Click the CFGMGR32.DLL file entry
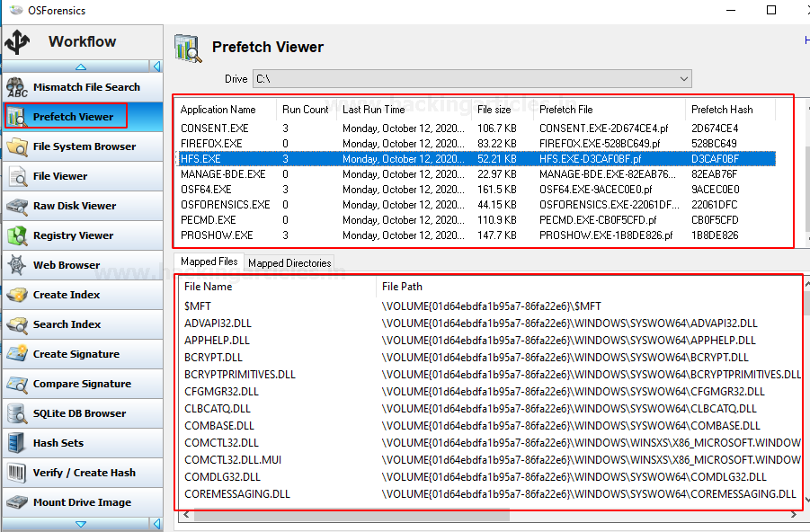 click(x=222, y=392)
